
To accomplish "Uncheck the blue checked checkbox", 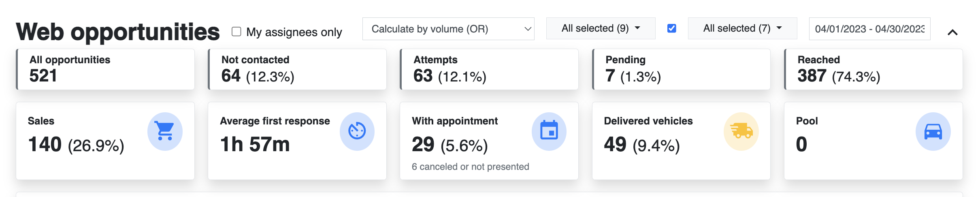I will pos(671,28).
